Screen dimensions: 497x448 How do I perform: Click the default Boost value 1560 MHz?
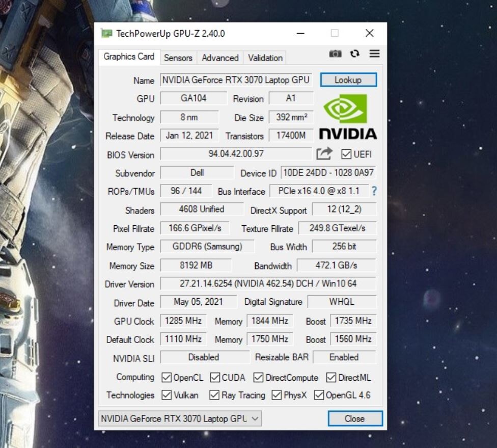[353, 339]
